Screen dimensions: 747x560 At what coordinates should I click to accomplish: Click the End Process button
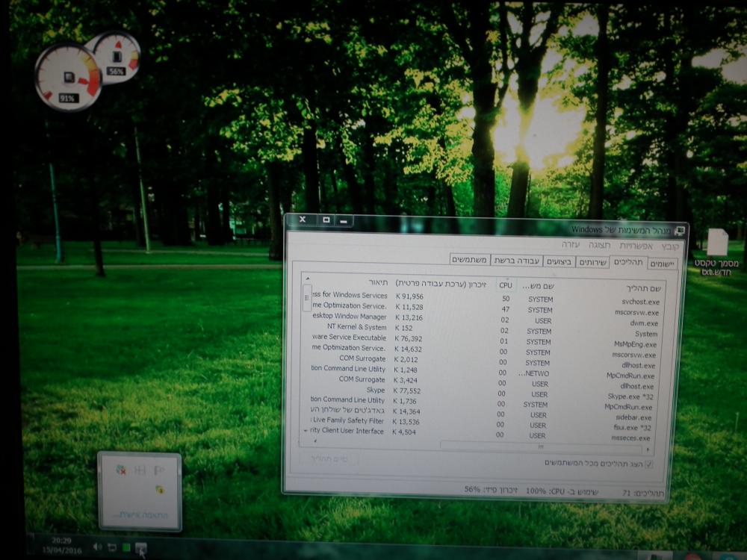pos(329,458)
